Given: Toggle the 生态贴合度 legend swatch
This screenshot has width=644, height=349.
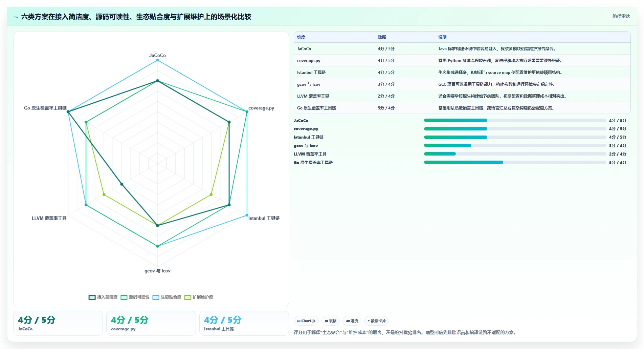Looking at the screenshot, I should coord(156,297).
